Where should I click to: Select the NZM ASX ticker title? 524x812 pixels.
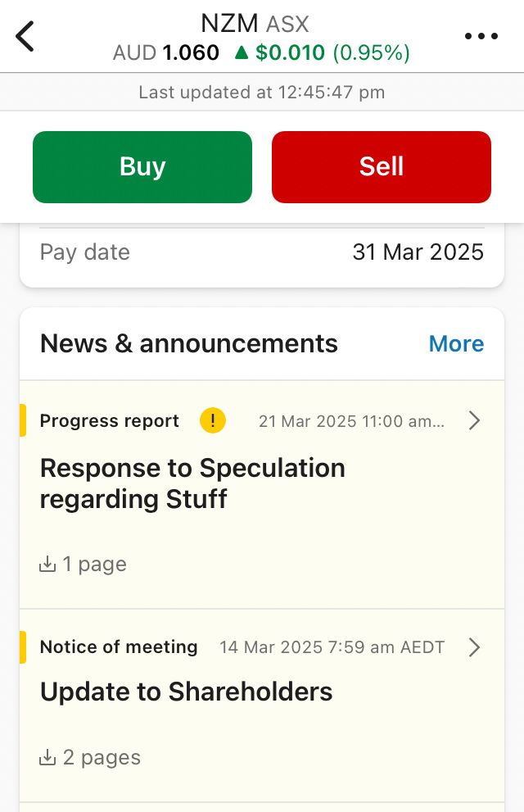pos(255,24)
